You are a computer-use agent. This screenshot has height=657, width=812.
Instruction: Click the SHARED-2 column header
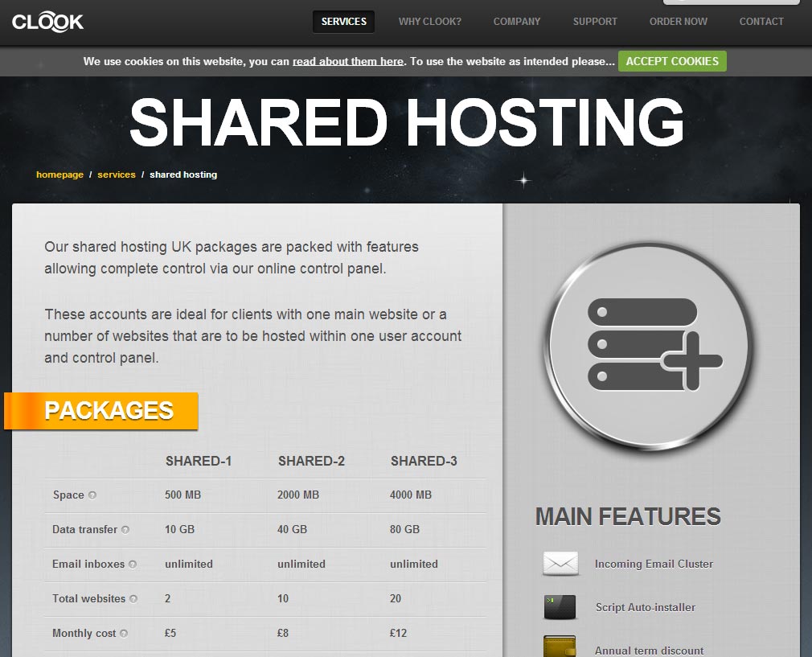(311, 461)
